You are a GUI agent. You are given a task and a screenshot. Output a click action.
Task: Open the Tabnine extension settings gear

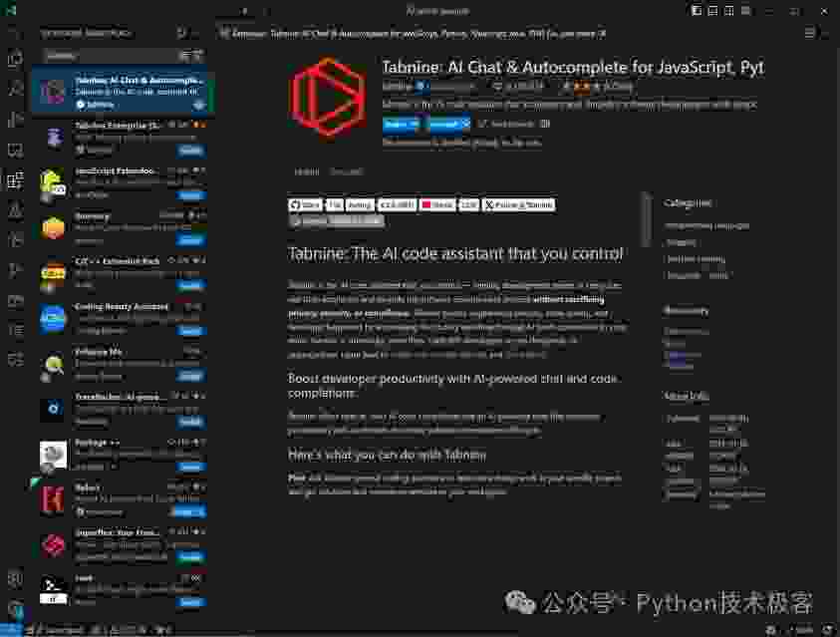tap(545, 124)
